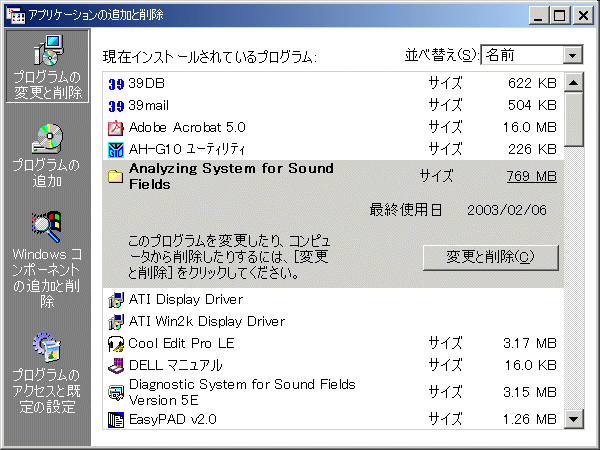Click the 1.26 MB size value
The image size is (600, 450).
coord(530,420)
